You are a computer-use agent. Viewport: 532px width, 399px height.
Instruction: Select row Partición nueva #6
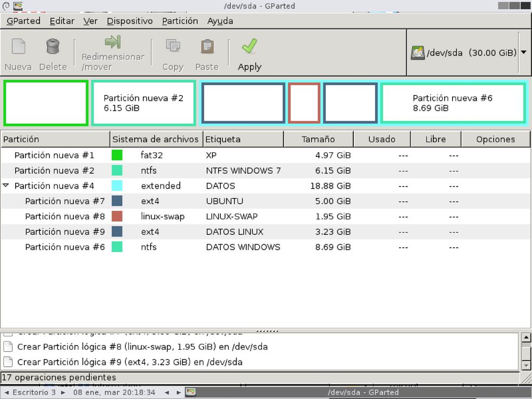pos(265,247)
